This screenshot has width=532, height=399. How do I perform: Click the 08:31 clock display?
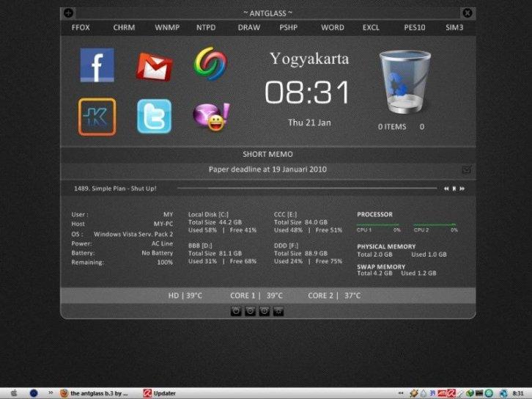click(x=307, y=92)
